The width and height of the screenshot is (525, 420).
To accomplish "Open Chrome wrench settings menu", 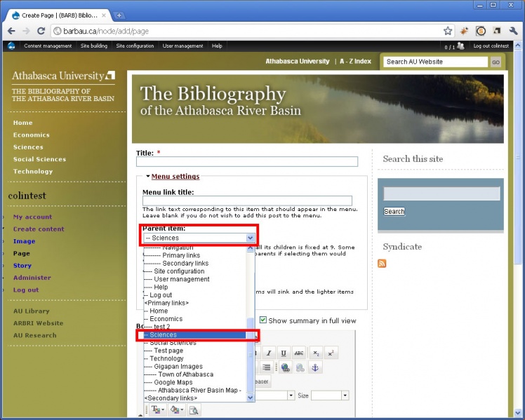I will [x=513, y=31].
